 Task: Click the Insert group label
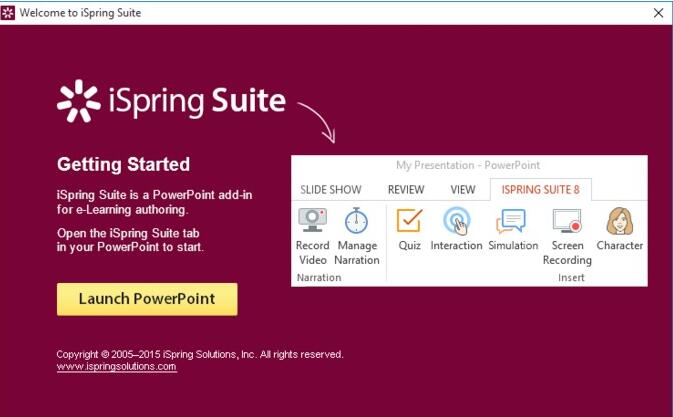(571, 278)
